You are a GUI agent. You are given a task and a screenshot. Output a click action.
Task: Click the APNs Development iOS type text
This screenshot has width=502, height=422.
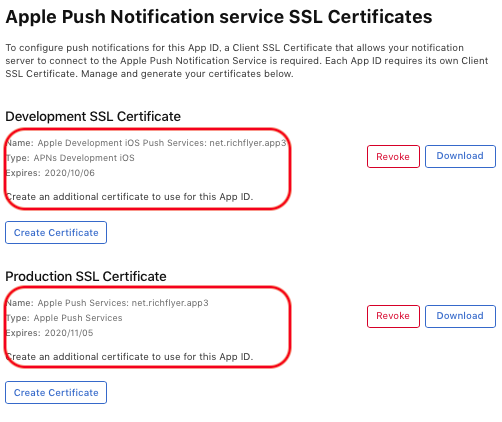(84, 158)
